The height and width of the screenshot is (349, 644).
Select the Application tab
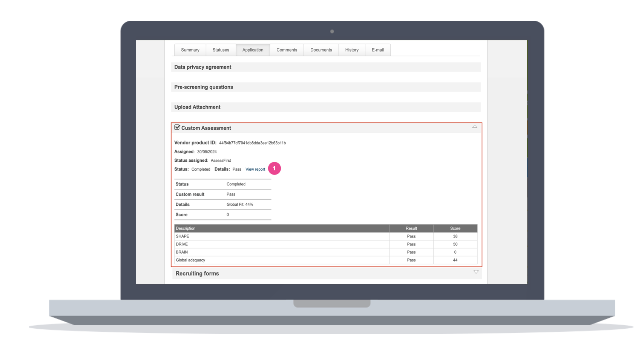click(x=253, y=49)
